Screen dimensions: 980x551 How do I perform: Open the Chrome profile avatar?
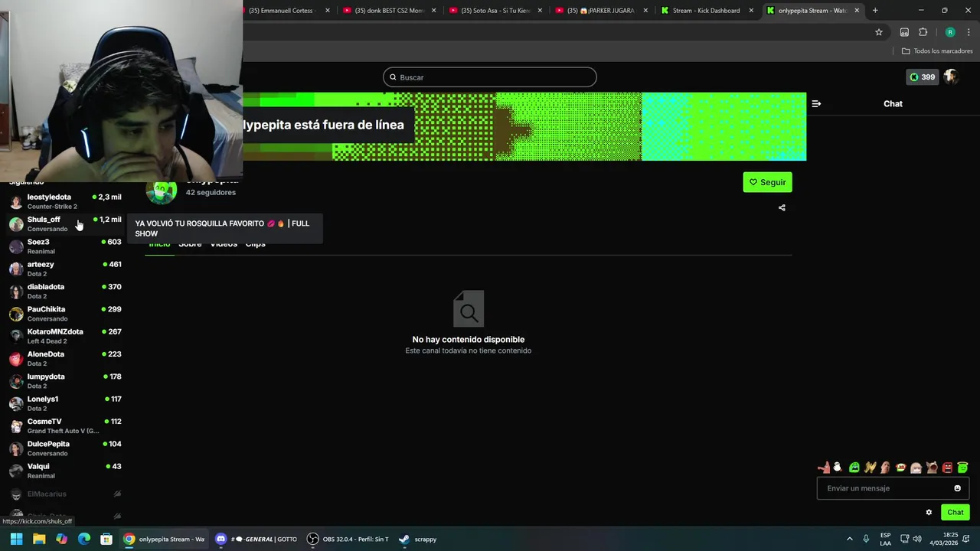pyautogui.click(x=950, y=32)
